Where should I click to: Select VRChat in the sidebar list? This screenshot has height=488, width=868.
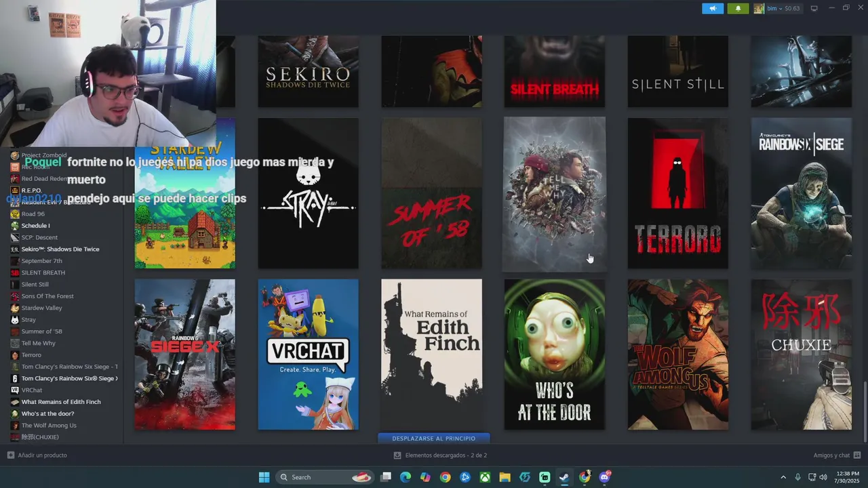(x=32, y=390)
